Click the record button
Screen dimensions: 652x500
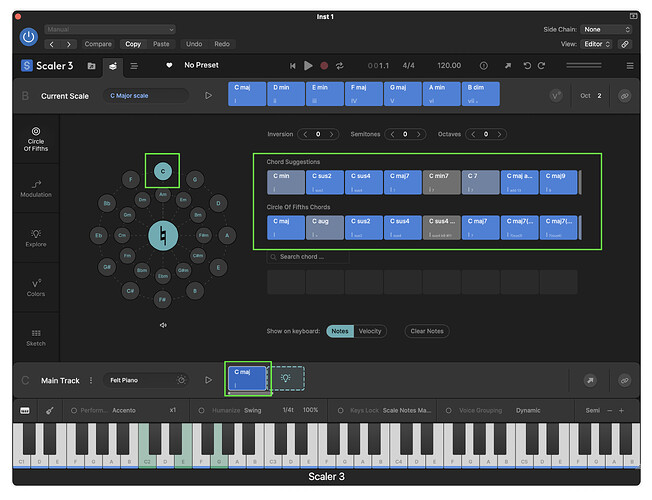click(324, 66)
